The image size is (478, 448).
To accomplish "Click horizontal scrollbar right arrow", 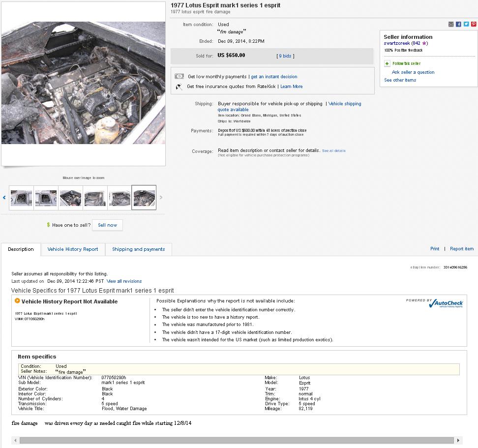I will click(458, 441).
